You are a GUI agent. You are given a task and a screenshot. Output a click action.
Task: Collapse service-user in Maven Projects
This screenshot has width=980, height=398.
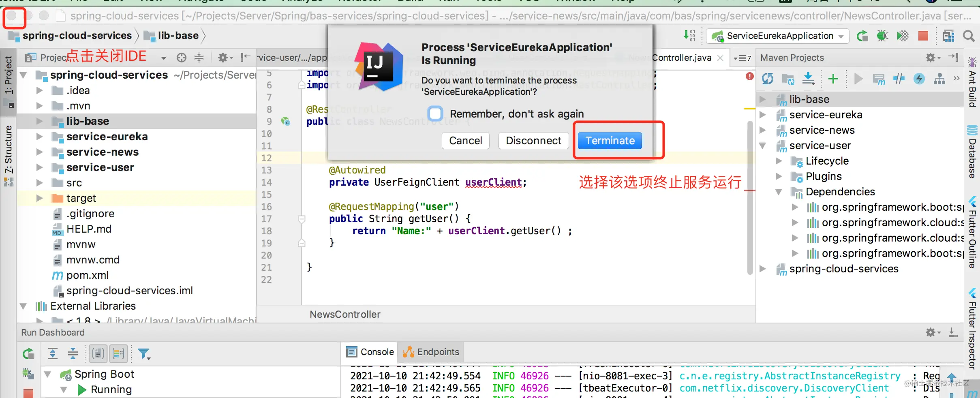(762, 146)
